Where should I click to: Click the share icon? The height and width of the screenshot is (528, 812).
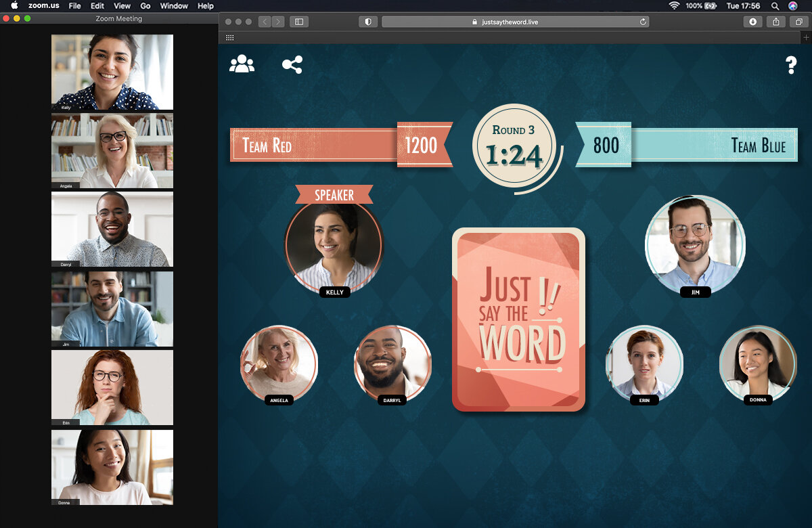[292, 65]
